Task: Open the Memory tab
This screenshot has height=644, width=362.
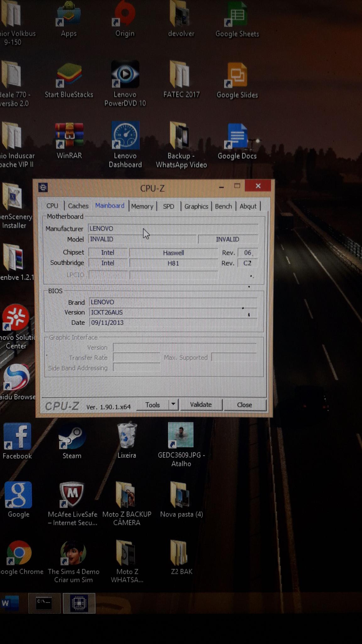Action: pos(142,206)
